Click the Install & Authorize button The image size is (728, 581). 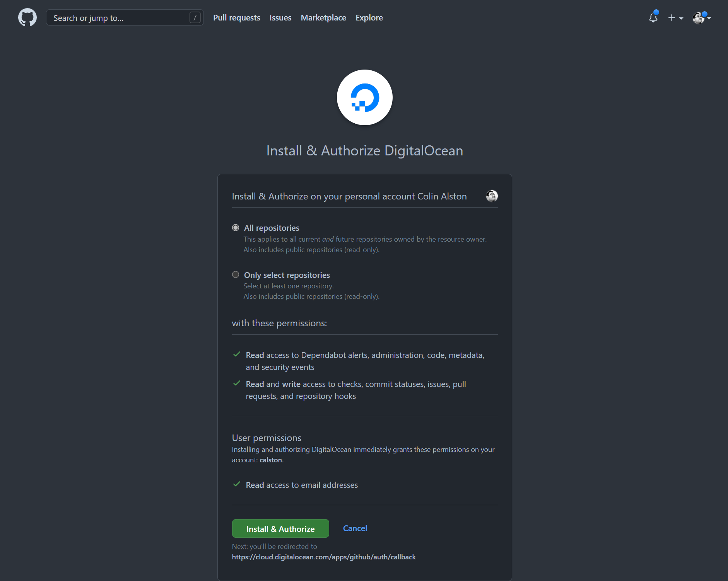(x=280, y=528)
